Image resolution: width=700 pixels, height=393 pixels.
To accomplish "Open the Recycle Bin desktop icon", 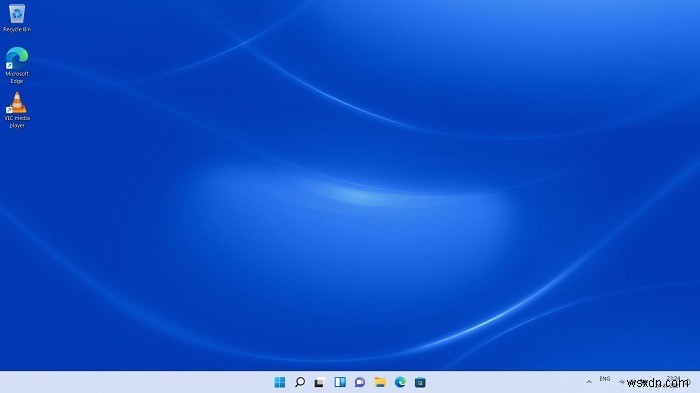I will point(17,18).
